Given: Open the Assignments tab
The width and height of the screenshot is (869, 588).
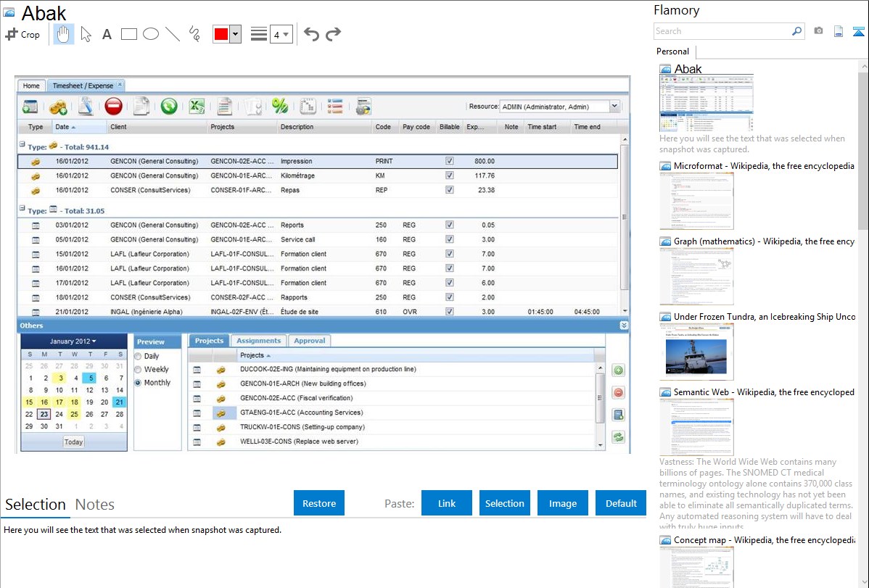Looking at the screenshot, I should coord(259,341).
